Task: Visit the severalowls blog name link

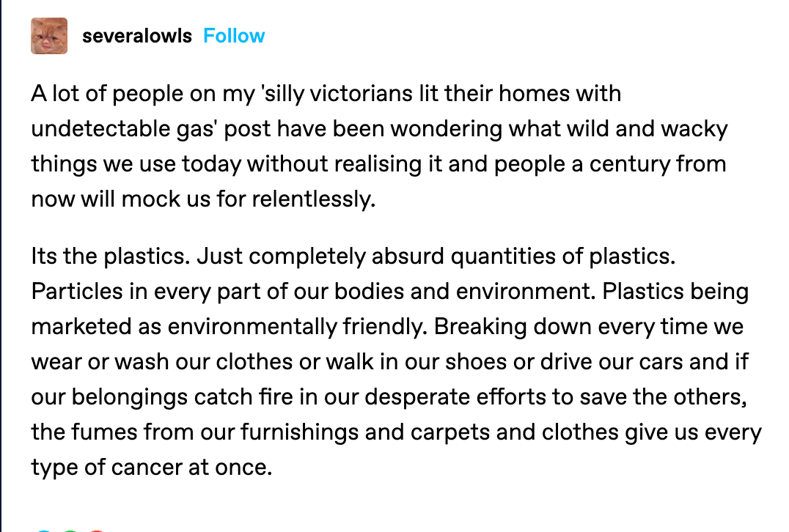Action: 137,36
